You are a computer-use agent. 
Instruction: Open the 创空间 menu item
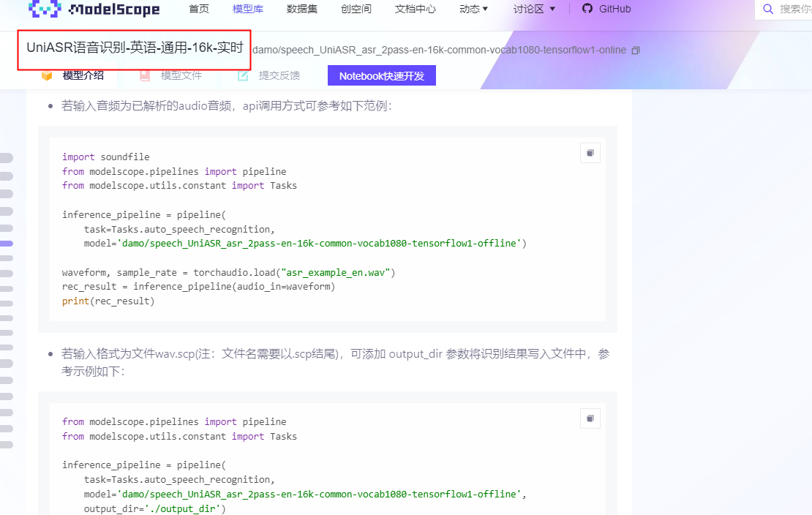click(x=356, y=9)
